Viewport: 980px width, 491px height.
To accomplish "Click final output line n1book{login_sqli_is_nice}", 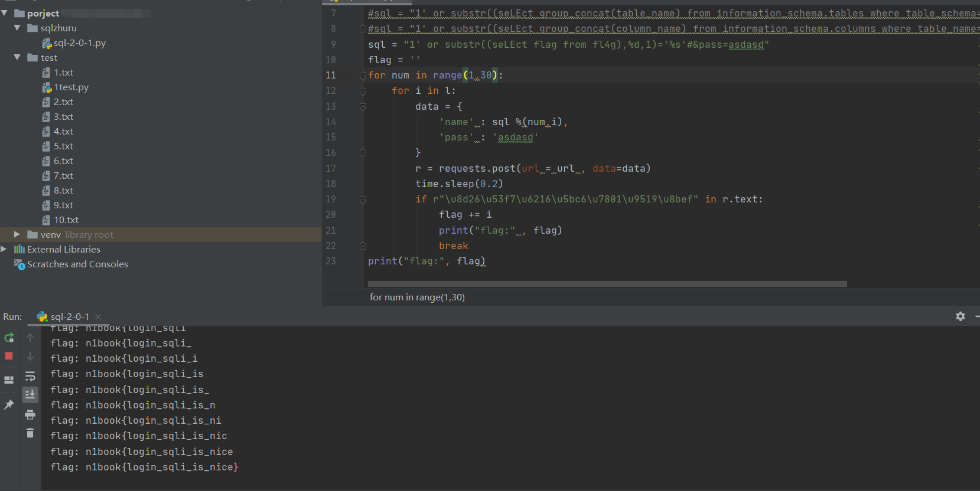I will [x=145, y=467].
